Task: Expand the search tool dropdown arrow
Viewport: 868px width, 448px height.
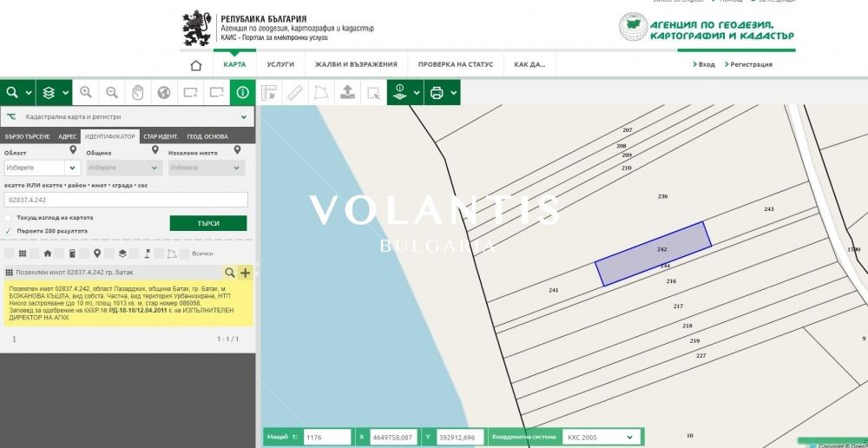Action: pos(29,93)
